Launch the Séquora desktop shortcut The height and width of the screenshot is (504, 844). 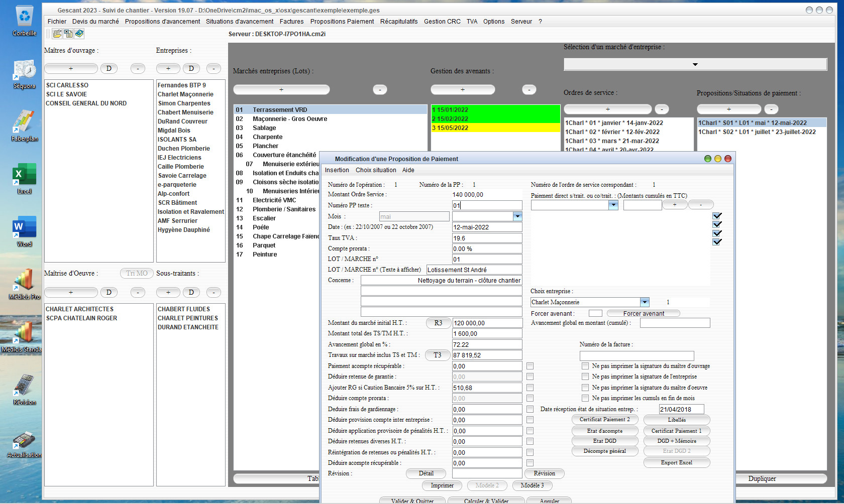[x=24, y=74]
